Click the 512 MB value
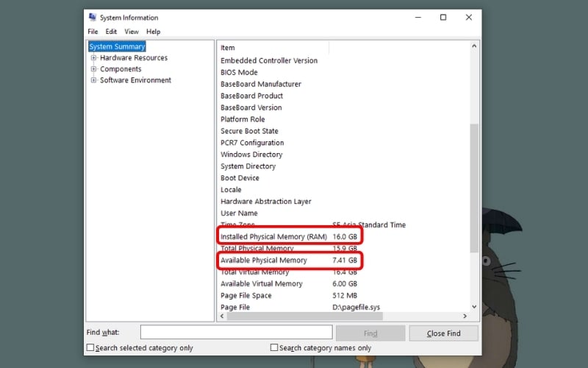 tap(345, 295)
